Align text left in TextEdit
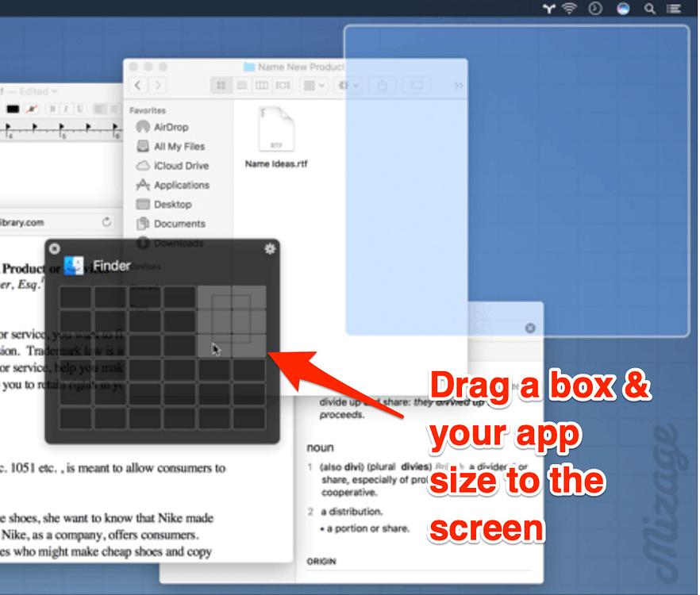Image resolution: width=700 pixels, height=595 pixels. coord(99,109)
